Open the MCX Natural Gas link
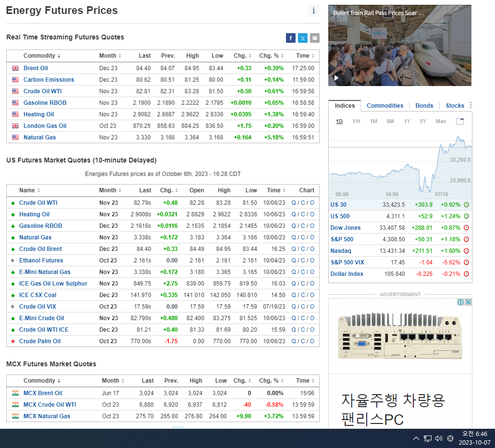 point(47,416)
